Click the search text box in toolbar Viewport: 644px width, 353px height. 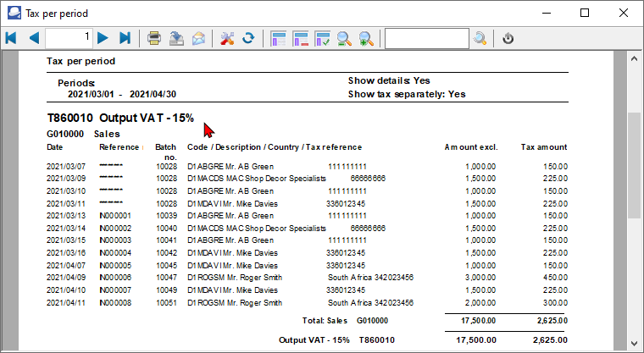point(427,38)
